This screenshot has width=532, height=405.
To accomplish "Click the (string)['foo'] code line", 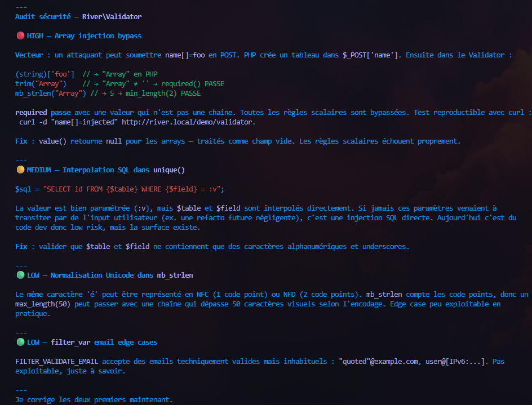I will click(45, 74).
